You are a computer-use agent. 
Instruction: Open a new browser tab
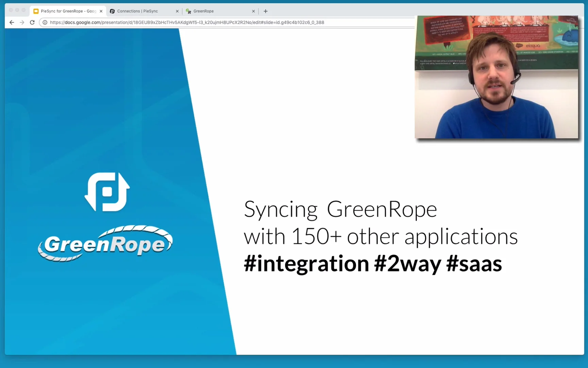pyautogui.click(x=265, y=11)
